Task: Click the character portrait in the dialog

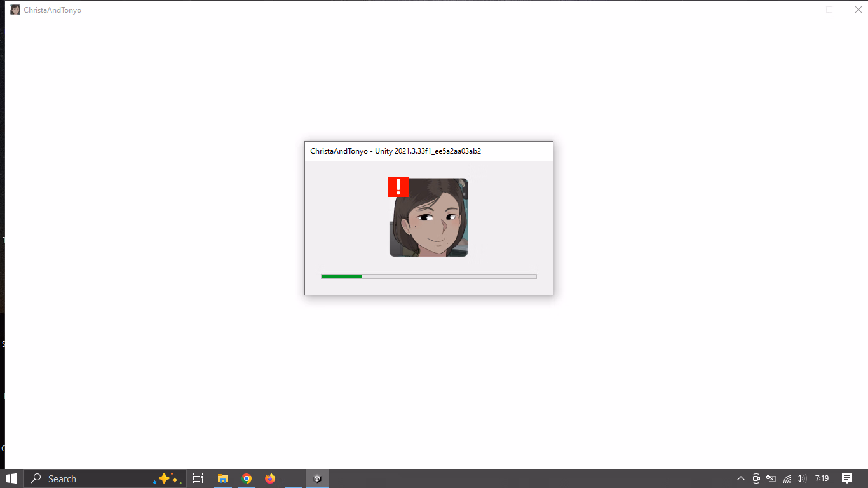Action: tap(429, 217)
